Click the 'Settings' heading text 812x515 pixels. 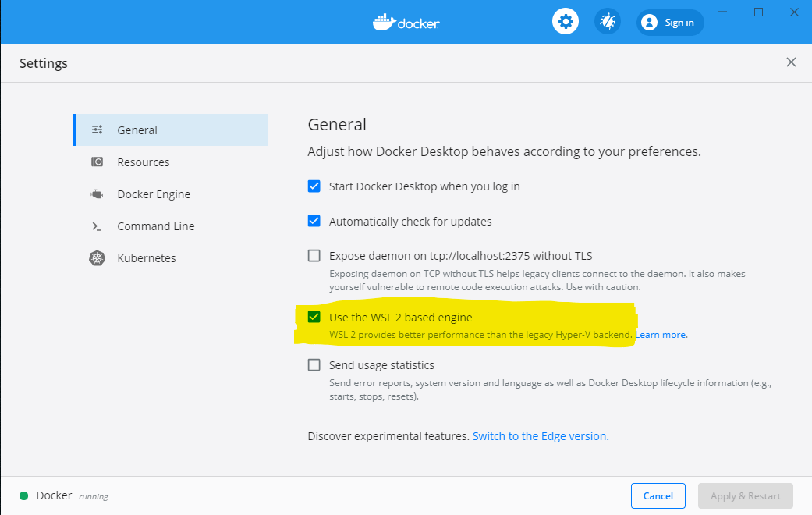pos(44,63)
